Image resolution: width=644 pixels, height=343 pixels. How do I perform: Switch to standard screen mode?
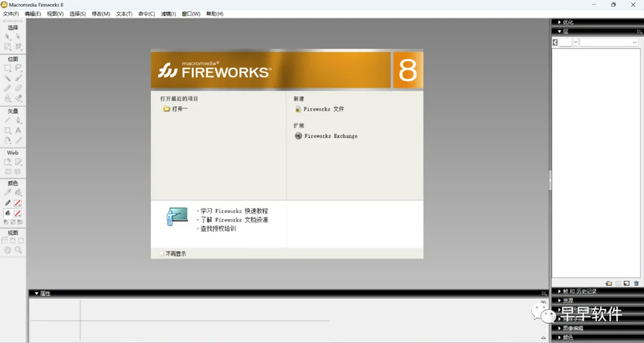pyautogui.click(x=5, y=240)
